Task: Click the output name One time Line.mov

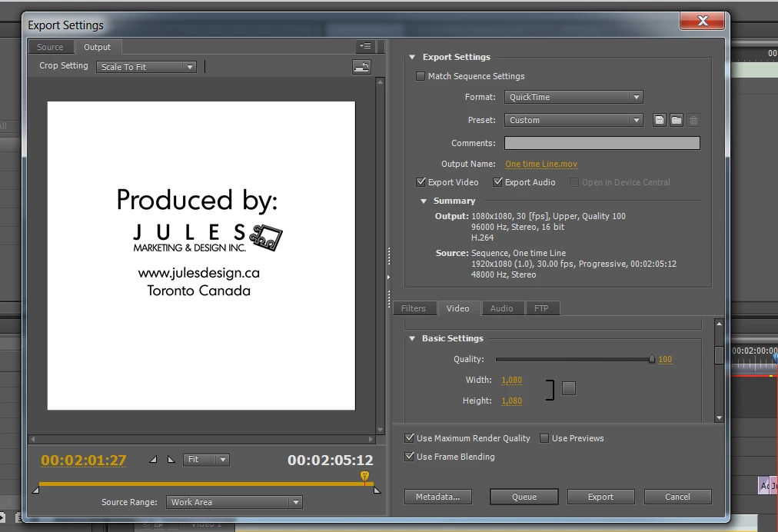Action: [541, 164]
